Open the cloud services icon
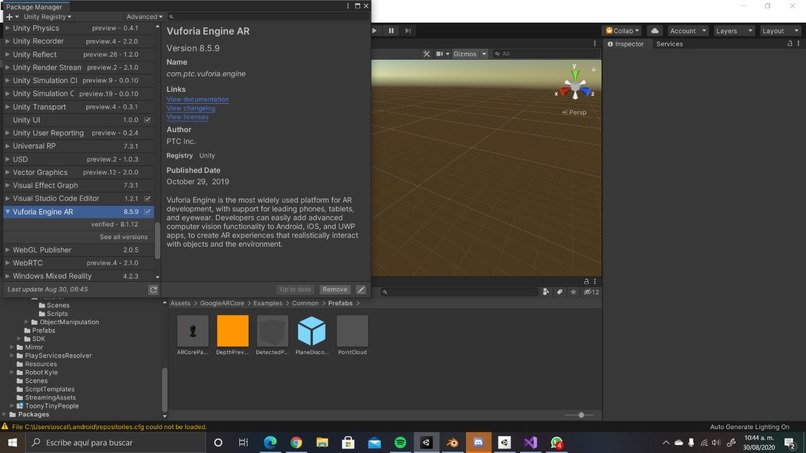The image size is (806, 453). tap(654, 31)
